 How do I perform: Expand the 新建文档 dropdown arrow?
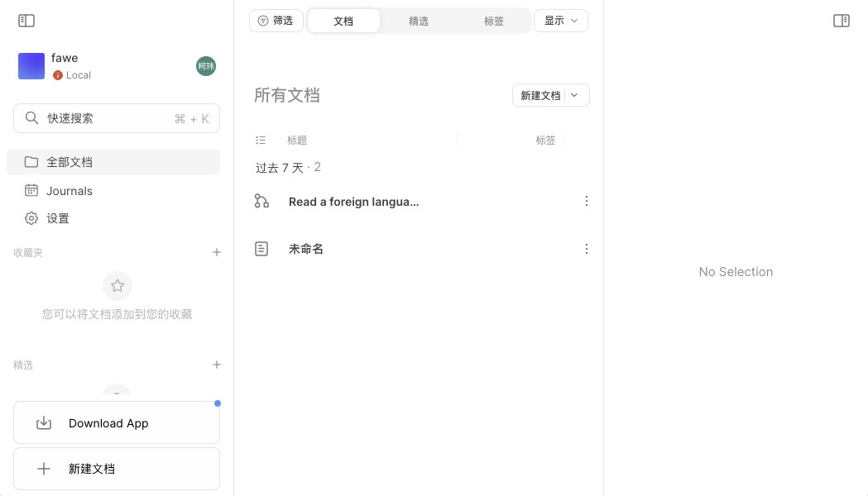coord(576,95)
